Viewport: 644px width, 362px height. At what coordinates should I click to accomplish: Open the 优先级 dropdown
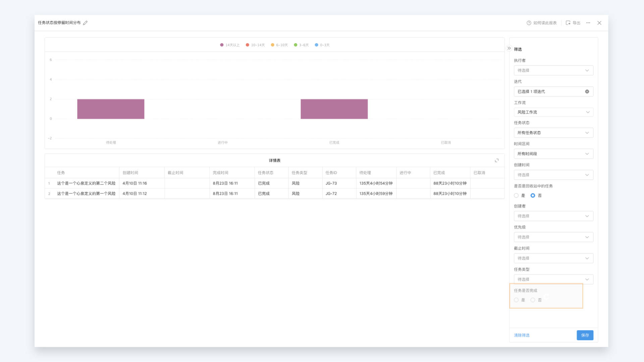(553, 237)
